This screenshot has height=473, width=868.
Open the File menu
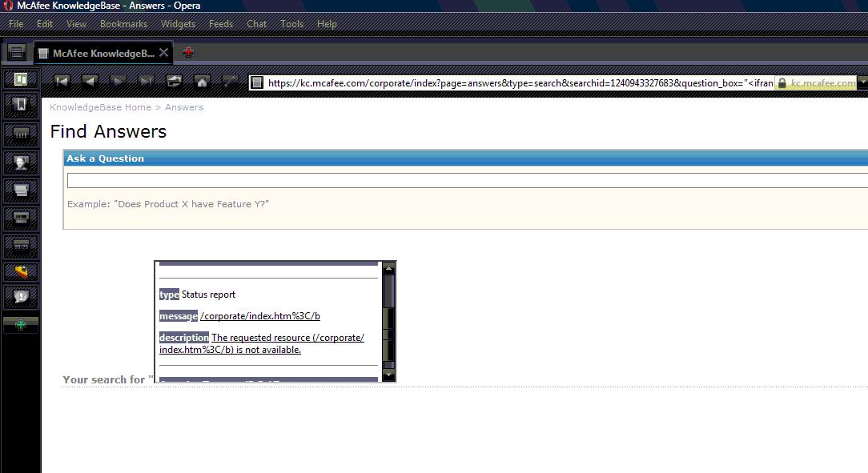click(16, 24)
